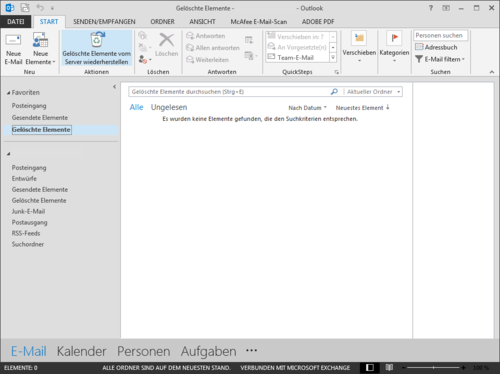
Task: Create a new message with Neue E-Mail
Action: click(x=13, y=49)
